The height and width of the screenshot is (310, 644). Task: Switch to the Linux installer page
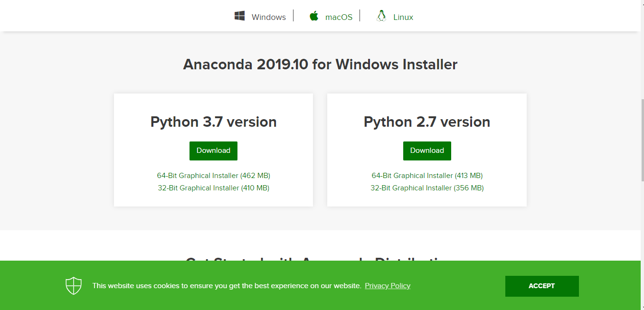[x=403, y=17]
